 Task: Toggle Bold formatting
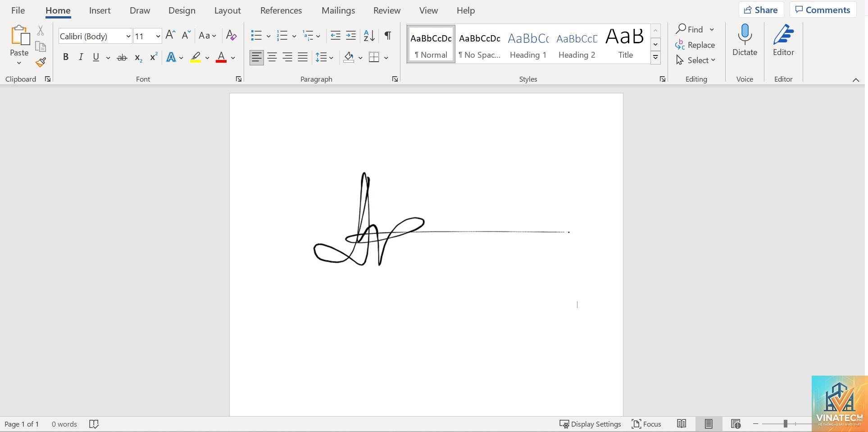pos(66,57)
